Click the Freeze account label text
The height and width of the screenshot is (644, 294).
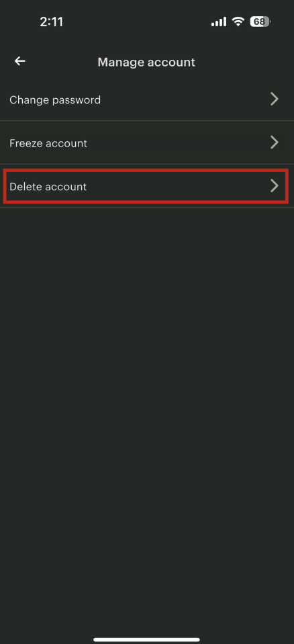coord(48,143)
